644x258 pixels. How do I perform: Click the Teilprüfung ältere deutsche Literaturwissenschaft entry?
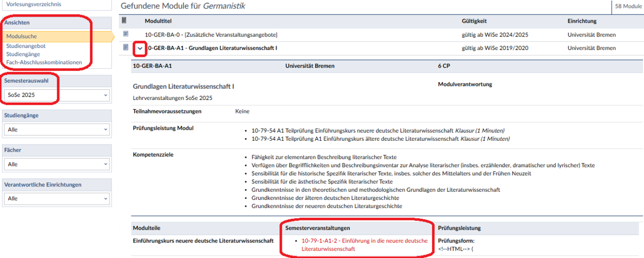[x=380, y=139]
